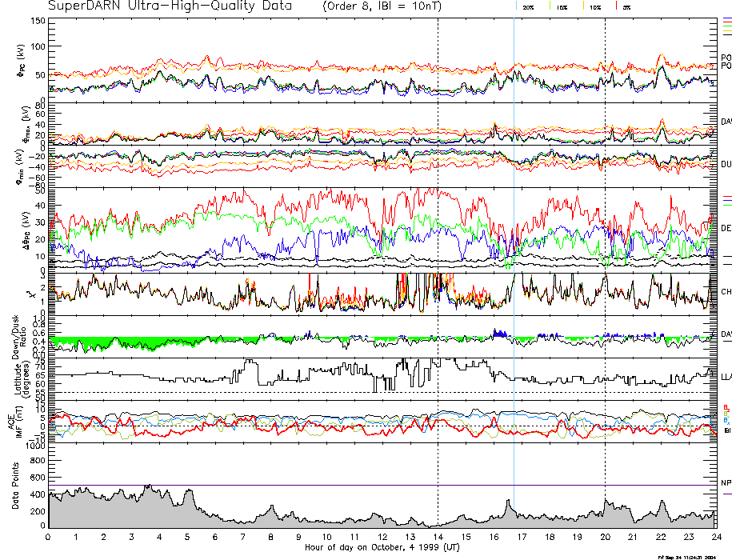Click the CH label beside chi-squared panel
Screen dimensions: 732x560
coord(726,292)
